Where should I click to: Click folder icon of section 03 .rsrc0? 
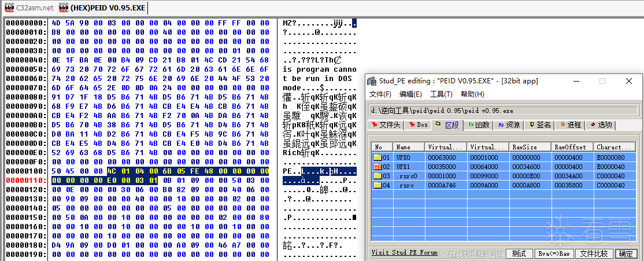coord(378,176)
